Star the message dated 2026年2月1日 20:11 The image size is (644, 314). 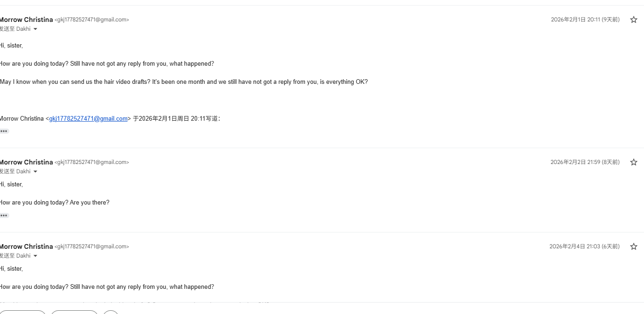[x=633, y=20]
